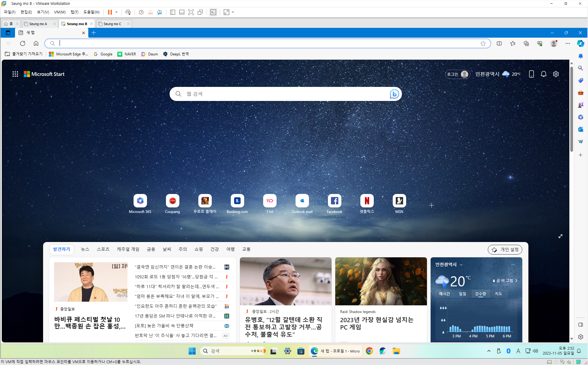Click the 개인 설정 button
The width and height of the screenshot is (588, 365).
tap(505, 249)
